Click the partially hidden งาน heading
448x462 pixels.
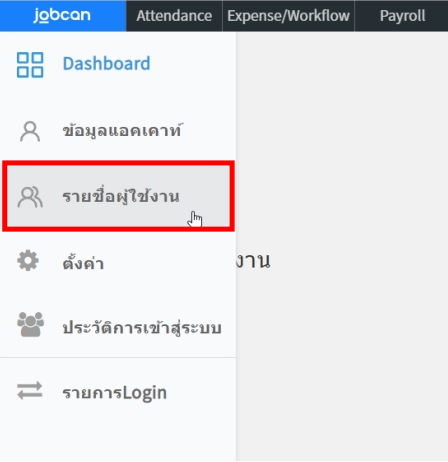click(253, 261)
